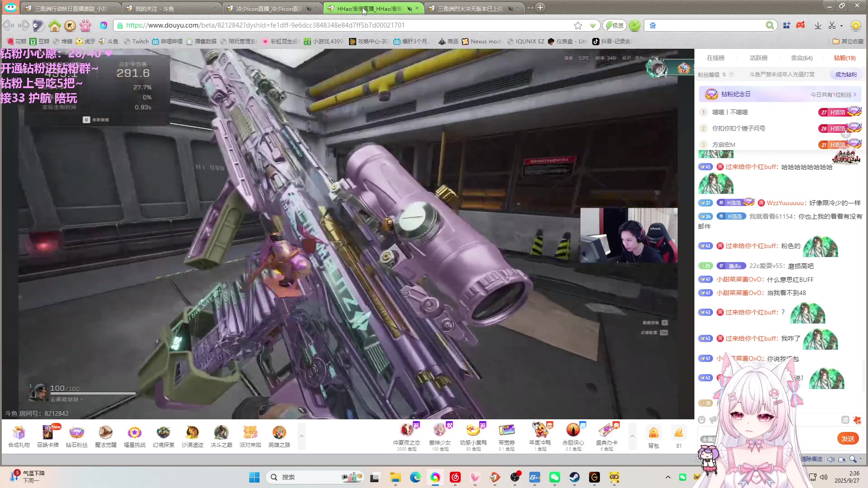Send the 爱神少女 gift
Image resolution: width=868 pixels, height=488 pixels.
pyautogui.click(x=440, y=436)
